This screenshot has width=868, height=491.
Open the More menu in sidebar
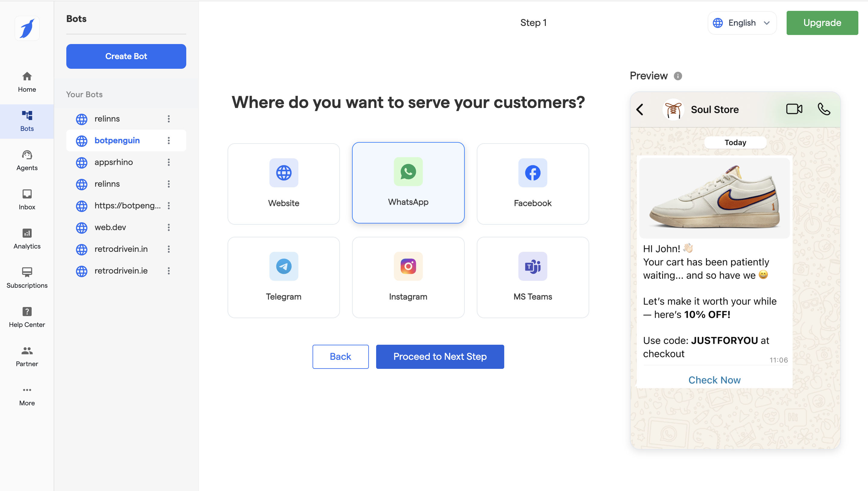point(27,396)
